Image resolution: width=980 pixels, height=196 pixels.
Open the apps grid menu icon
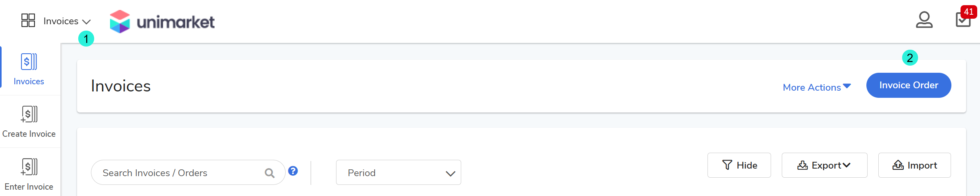coord(28,20)
